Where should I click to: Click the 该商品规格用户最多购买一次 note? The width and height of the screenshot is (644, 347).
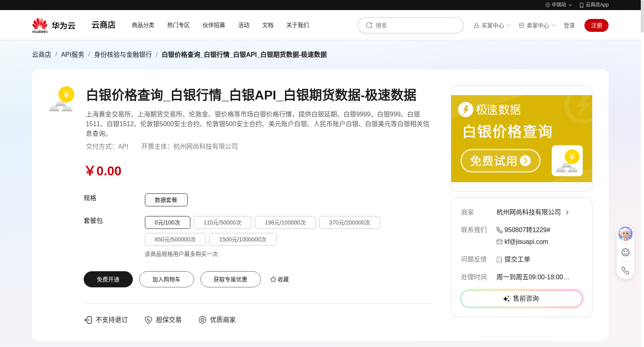click(x=182, y=254)
